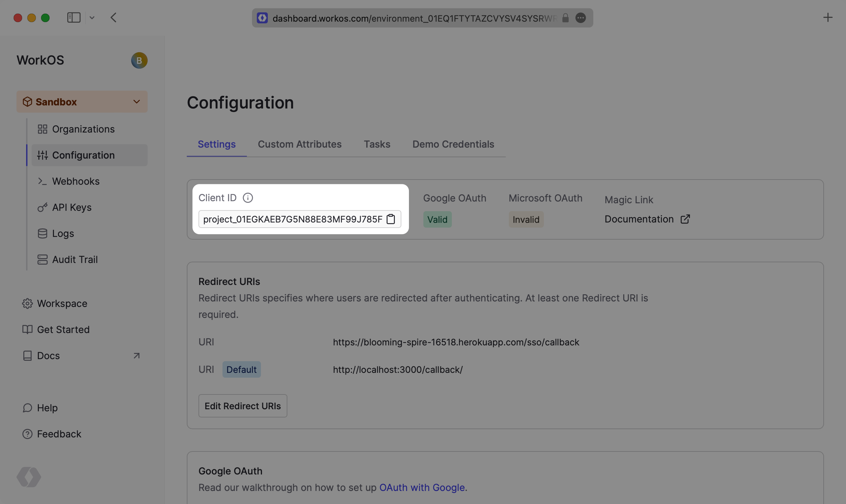Copy the Client ID with clipboard icon
This screenshot has height=504, width=846.
click(x=391, y=219)
